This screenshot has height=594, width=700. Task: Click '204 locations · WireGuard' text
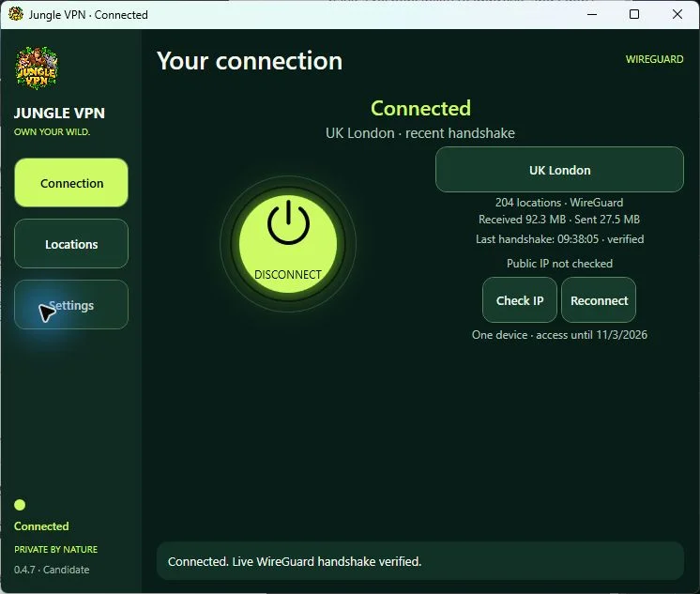(559, 203)
